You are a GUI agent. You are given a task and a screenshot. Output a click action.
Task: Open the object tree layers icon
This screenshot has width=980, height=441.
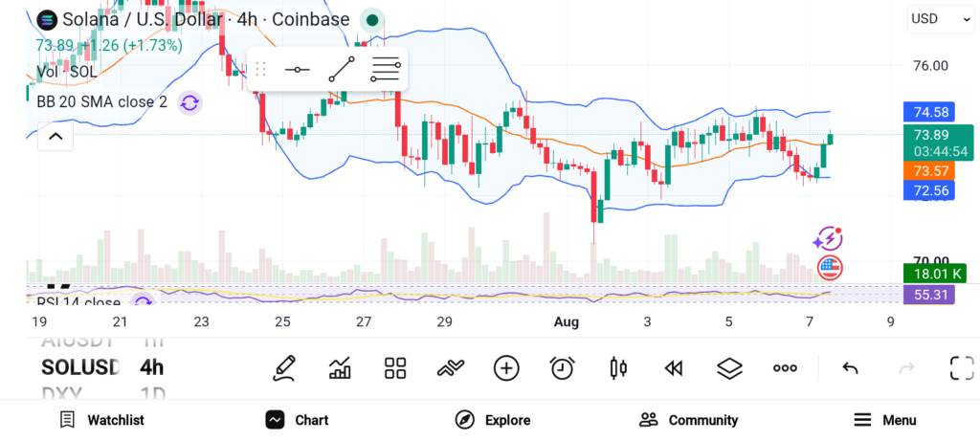point(729,368)
